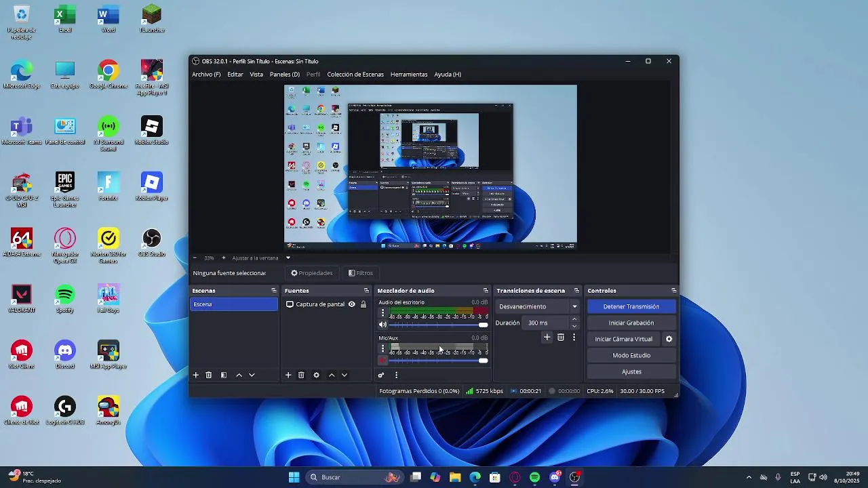This screenshot has height=488, width=868.
Task: Adjust Mic/Aux volume slider
Action: (439, 361)
